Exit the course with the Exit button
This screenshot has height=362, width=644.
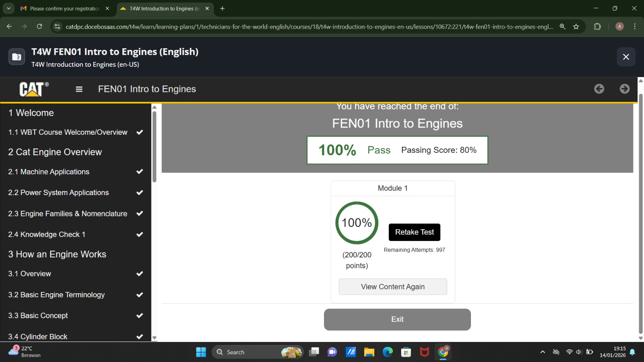(x=397, y=319)
